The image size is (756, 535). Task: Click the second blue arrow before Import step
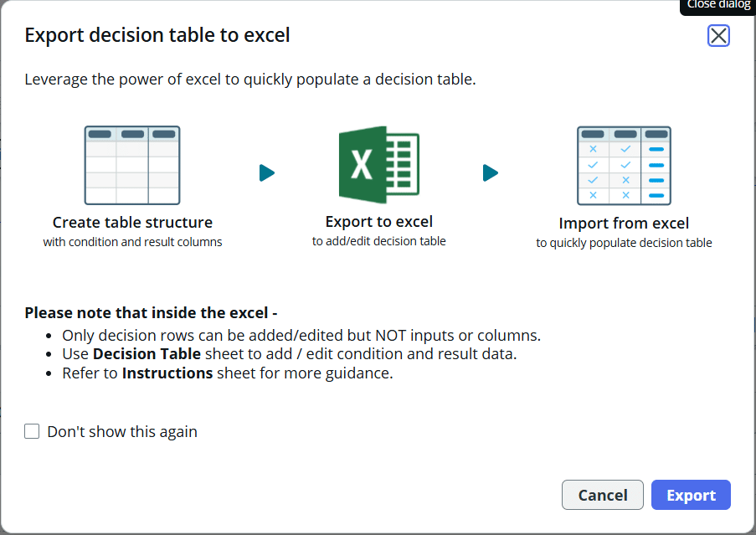point(490,173)
